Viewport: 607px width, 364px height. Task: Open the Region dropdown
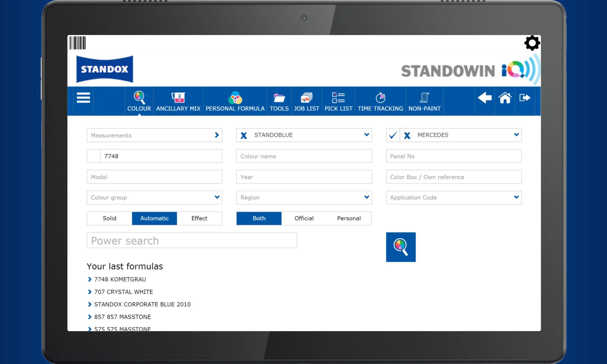coord(304,198)
